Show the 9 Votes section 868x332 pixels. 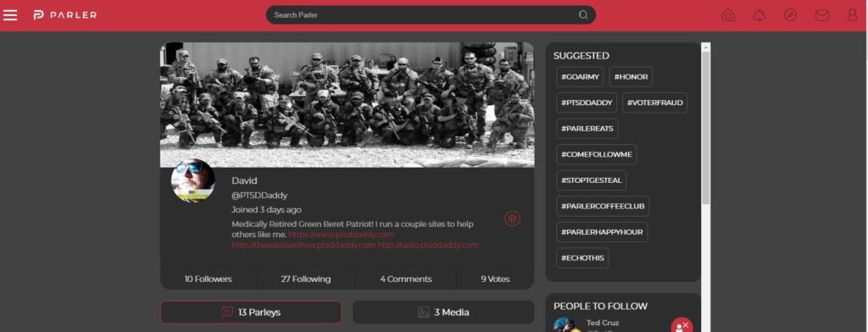[495, 279]
